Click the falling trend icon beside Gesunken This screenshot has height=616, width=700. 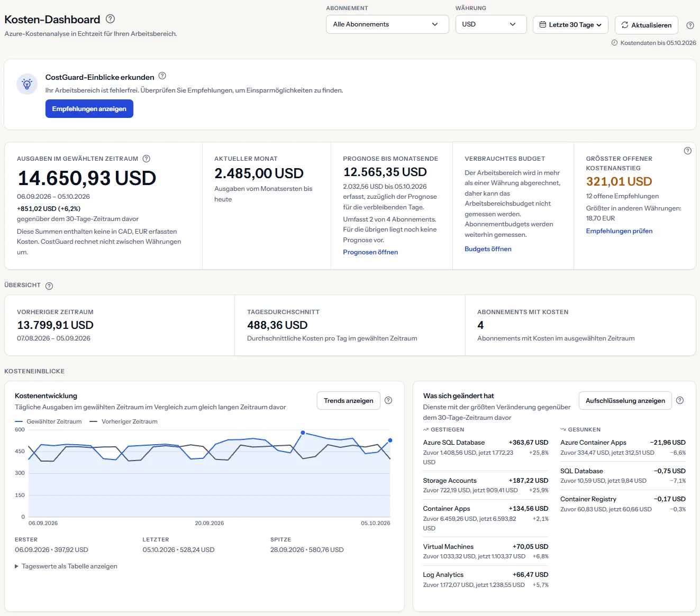[563, 430]
